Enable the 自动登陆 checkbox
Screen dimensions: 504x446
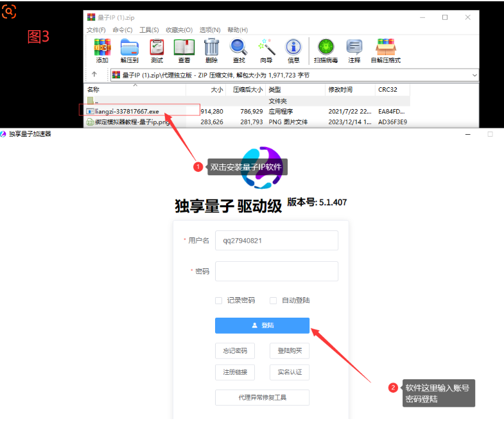pyautogui.click(x=274, y=300)
